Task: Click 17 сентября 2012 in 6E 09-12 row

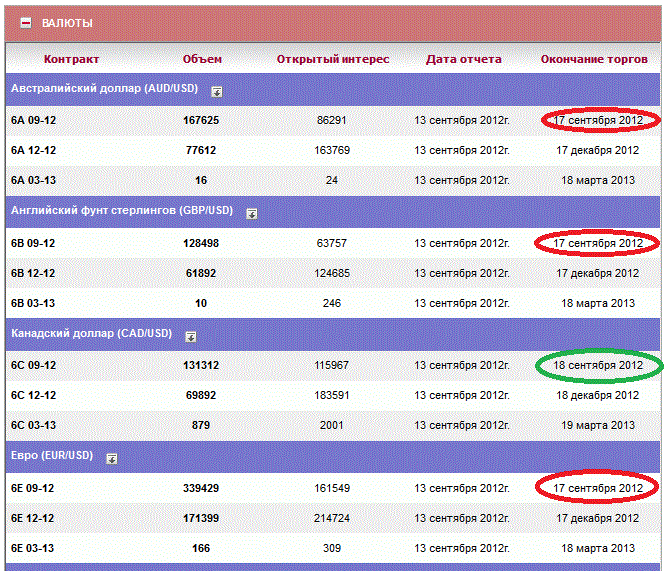Action: 598,488
